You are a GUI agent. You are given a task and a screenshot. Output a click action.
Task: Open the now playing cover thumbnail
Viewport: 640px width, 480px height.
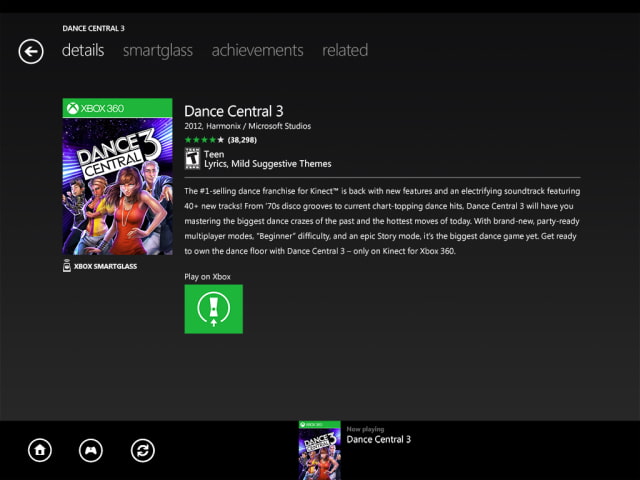(x=319, y=449)
